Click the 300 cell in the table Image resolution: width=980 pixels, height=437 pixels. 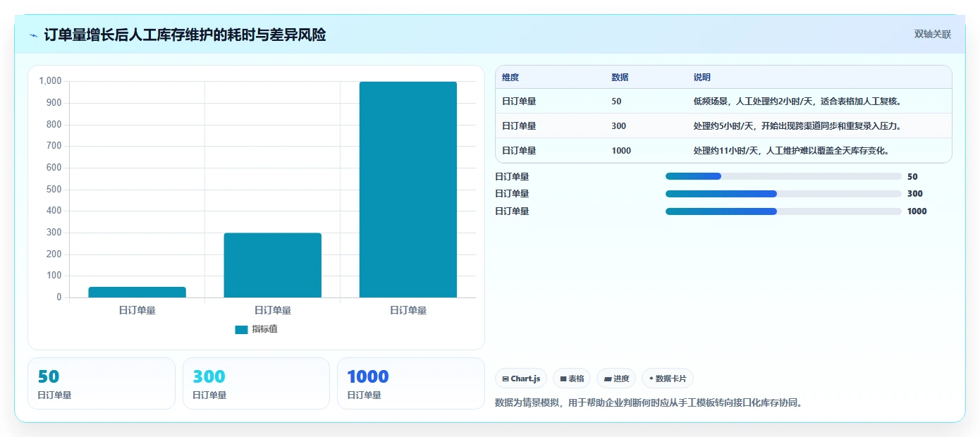click(618, 126)
